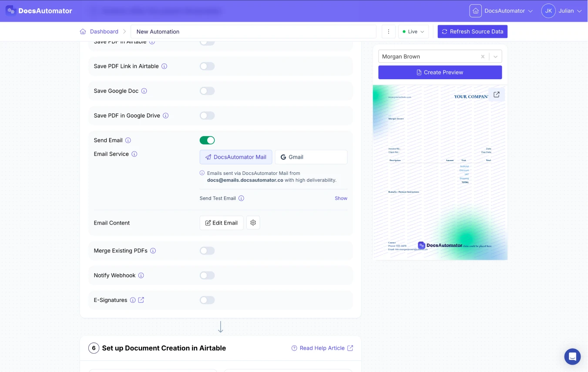Expand the Morgan Brown record dropdown

point(495,57)
